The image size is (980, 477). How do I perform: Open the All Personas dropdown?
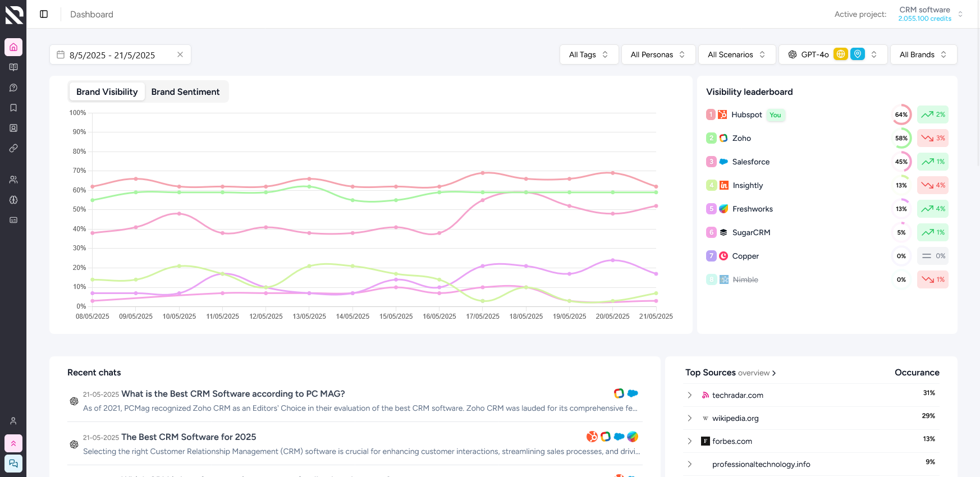[658, 54]
